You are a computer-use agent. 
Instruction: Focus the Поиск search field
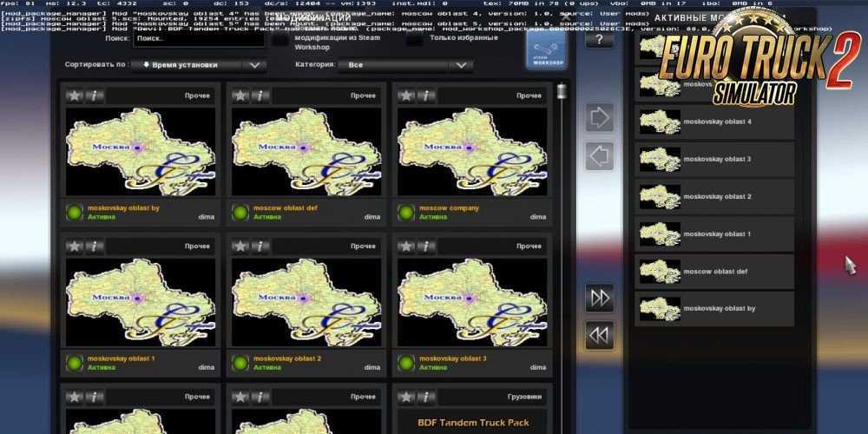(x=199, y=39)
